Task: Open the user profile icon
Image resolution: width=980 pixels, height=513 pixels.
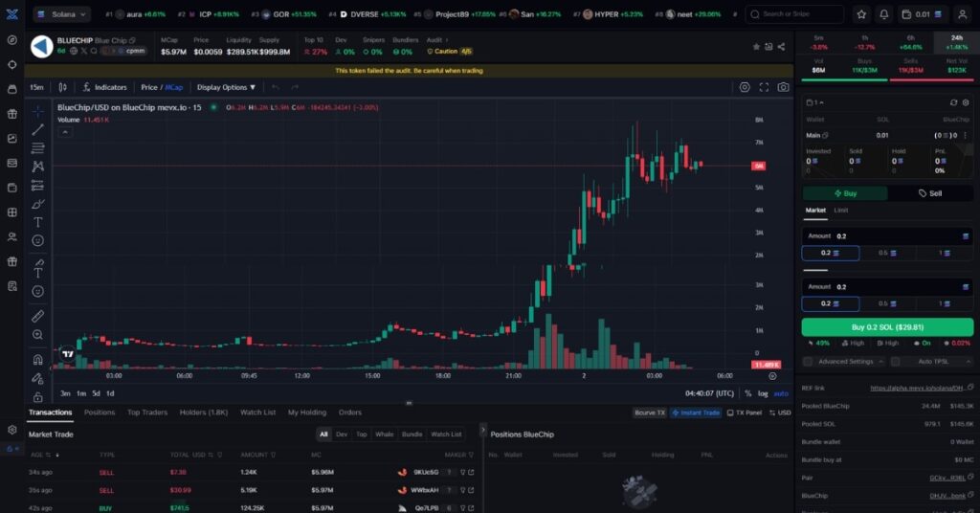Action: point(963,13)
